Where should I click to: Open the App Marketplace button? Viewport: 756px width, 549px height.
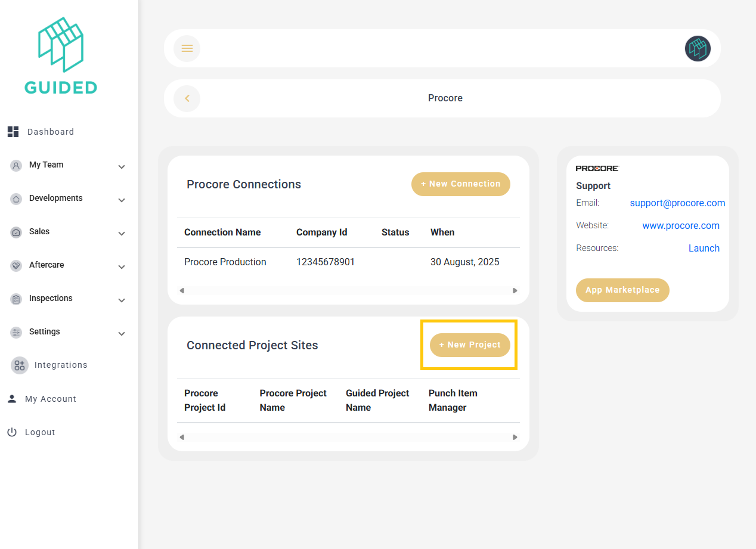(622, 290)
